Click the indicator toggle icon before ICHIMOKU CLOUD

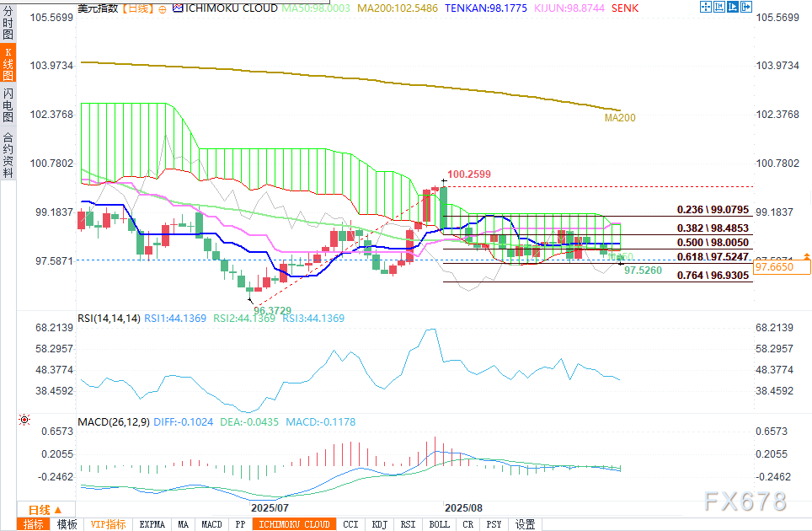(x=176, y=7)
